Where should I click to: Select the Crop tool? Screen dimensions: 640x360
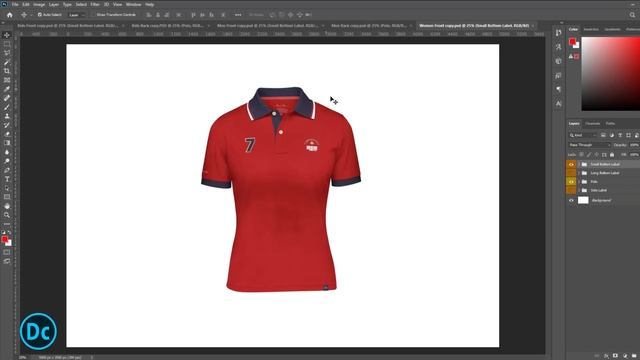point(7,71)
